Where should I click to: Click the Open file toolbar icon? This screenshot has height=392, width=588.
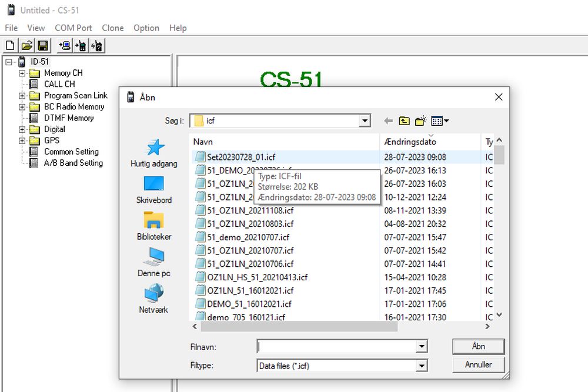26,46
